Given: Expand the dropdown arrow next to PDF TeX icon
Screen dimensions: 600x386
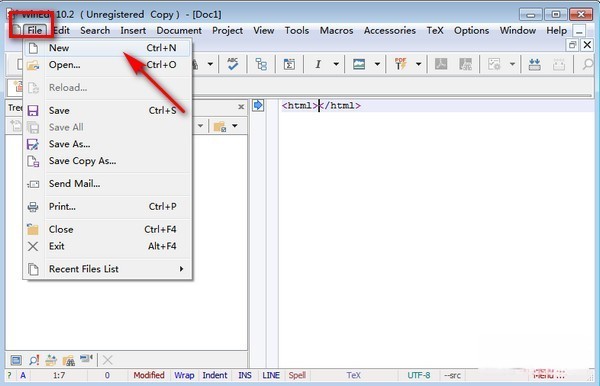Looking at the screenshot, I should pos(419,64).
